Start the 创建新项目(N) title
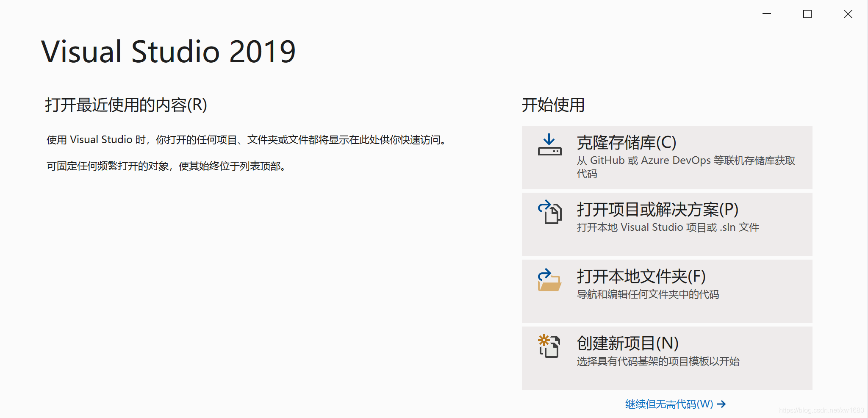The height and width of the screenshot is (418, 868). pos(628,343)
